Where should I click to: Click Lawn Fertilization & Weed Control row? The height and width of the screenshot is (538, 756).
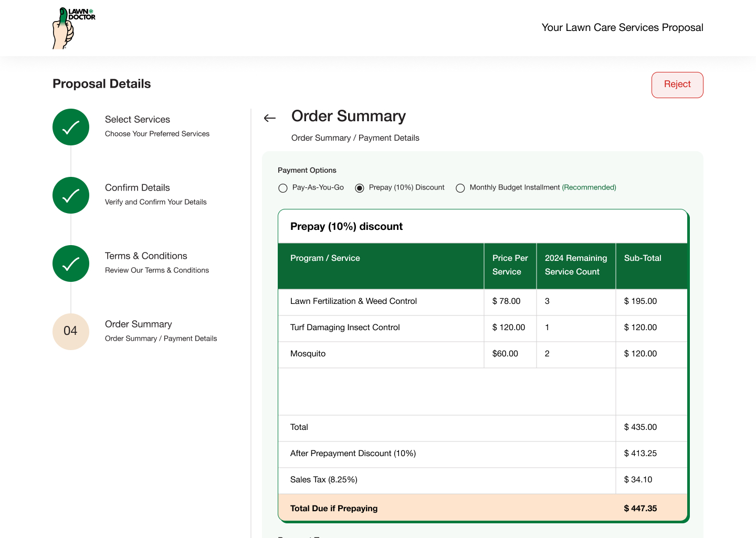482,302
